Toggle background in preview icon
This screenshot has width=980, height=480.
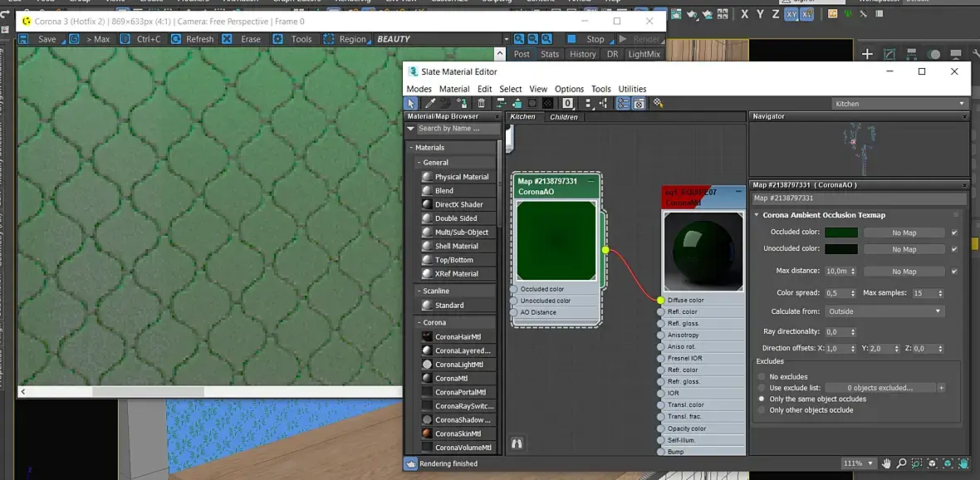point(548,103)
